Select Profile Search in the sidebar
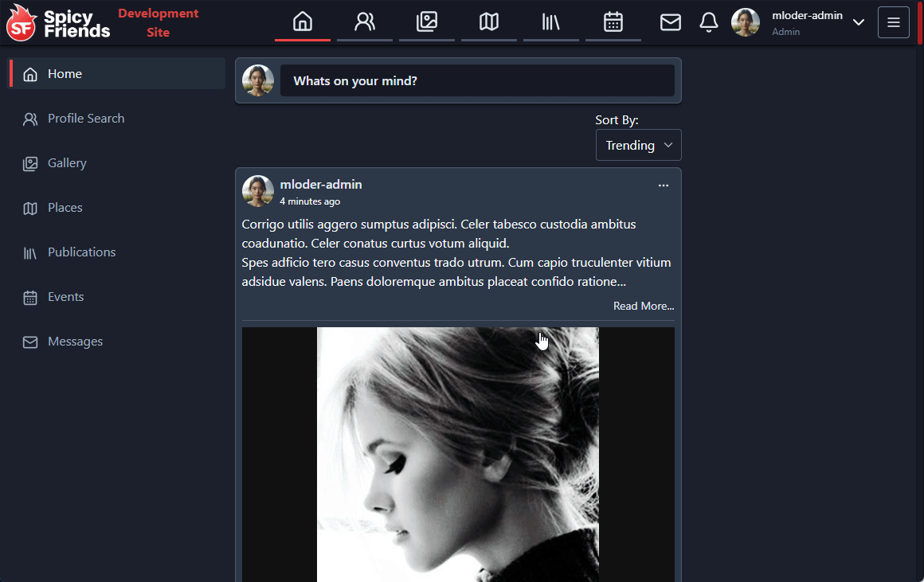The height and width of the screenshot is (582, 924). [x=85, y=119]
